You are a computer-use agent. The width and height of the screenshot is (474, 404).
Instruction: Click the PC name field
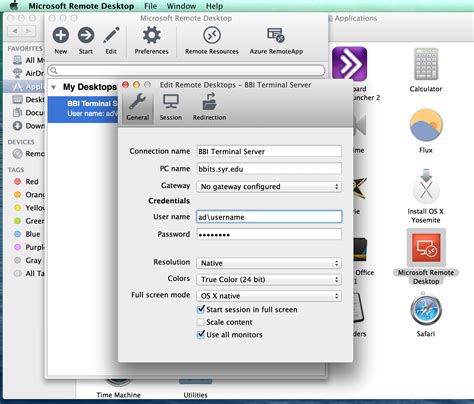tap(269, 169)
